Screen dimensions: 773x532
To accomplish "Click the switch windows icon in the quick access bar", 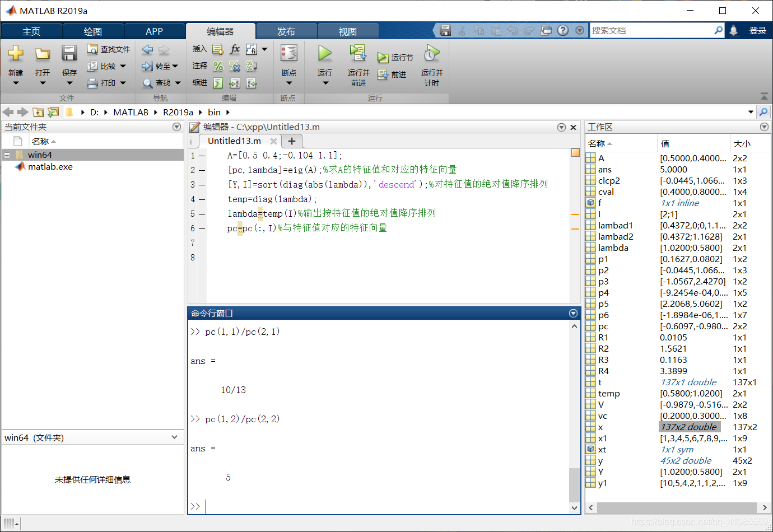I will tap(546, 30).
